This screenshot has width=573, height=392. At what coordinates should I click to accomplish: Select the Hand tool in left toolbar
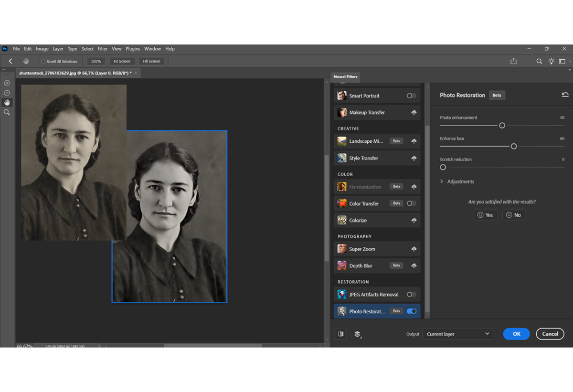(7, 102)
